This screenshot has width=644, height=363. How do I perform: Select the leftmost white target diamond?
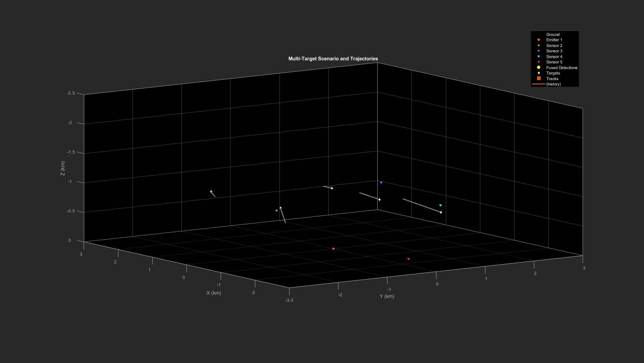pyautogui.click(x=211, y=191)
